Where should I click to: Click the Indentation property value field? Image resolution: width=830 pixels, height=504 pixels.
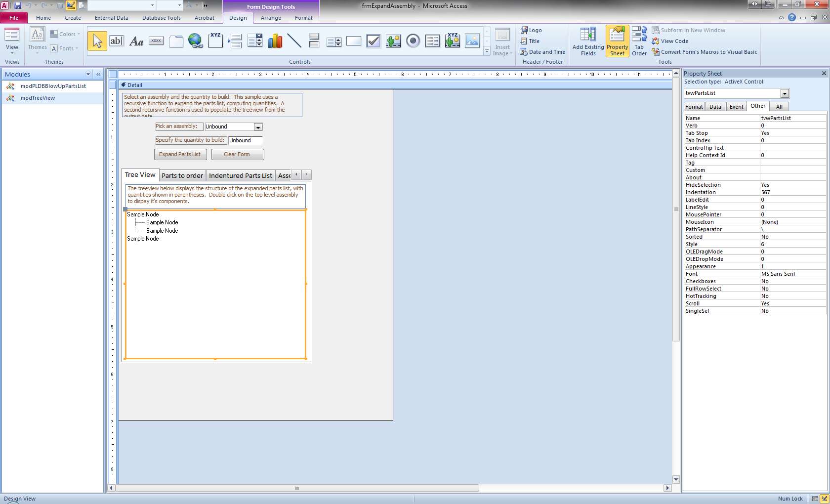[x=792, y=192]
